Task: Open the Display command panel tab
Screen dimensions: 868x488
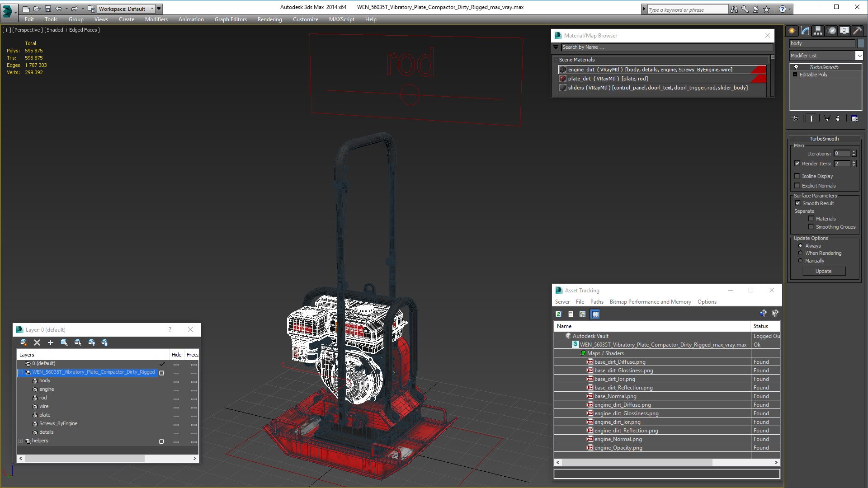Action: click(844, 31)
